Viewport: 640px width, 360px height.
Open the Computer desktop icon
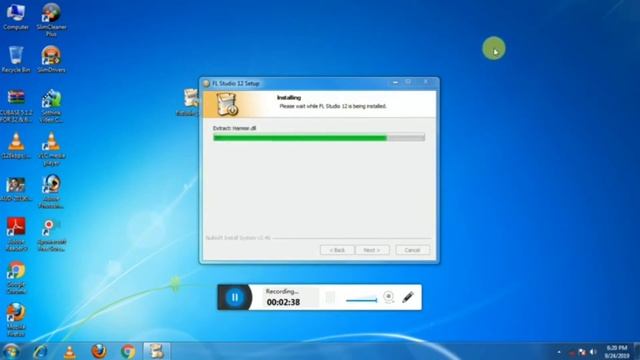pos(16,17)
